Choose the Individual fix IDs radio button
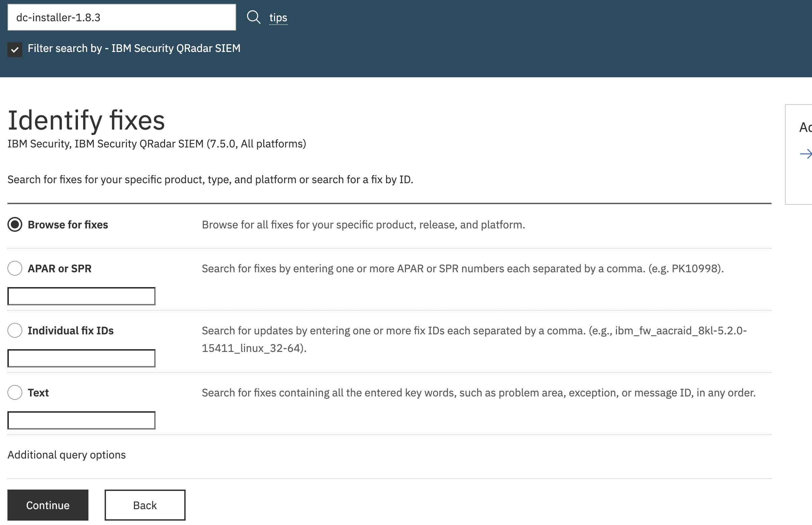 15,330
